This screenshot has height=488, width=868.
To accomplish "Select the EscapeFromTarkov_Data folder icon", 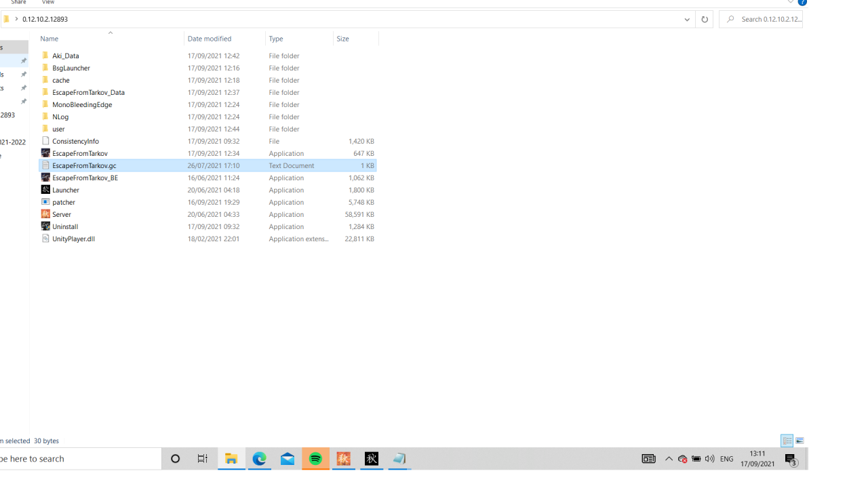I will click(x=45, y=92).
